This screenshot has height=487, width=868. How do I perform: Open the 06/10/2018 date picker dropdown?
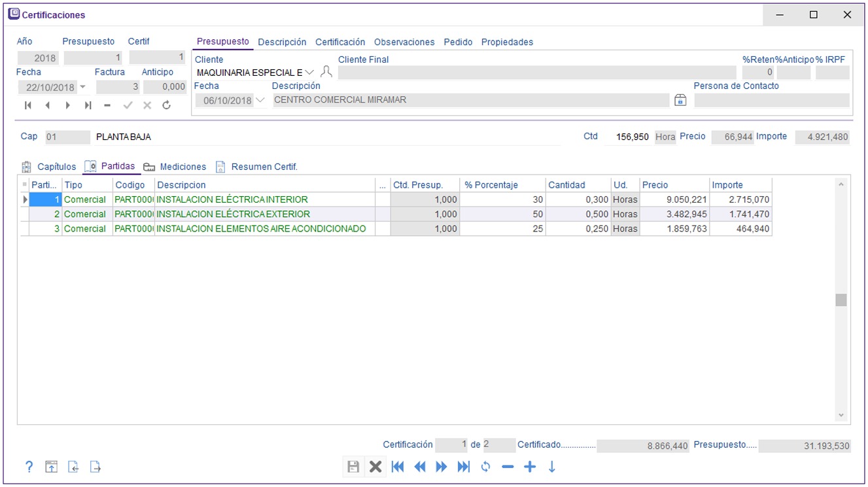point(260,100)
